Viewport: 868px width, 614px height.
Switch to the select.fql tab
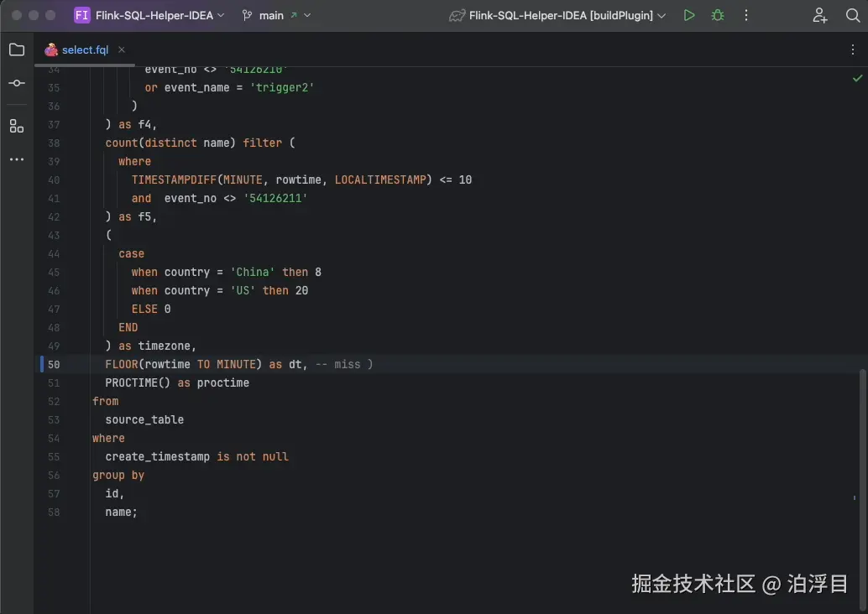point(86,49)
